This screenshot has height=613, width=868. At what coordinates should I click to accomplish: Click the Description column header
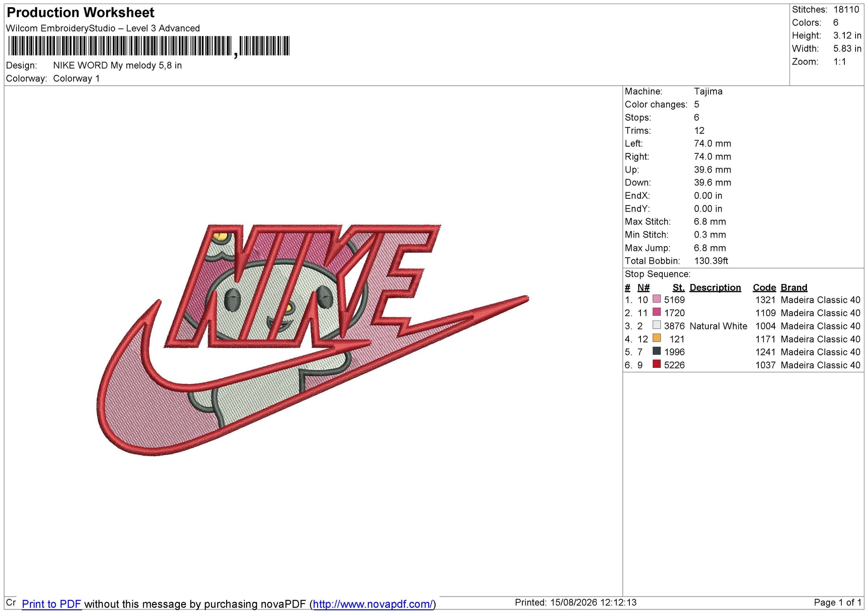pos(715,288)
